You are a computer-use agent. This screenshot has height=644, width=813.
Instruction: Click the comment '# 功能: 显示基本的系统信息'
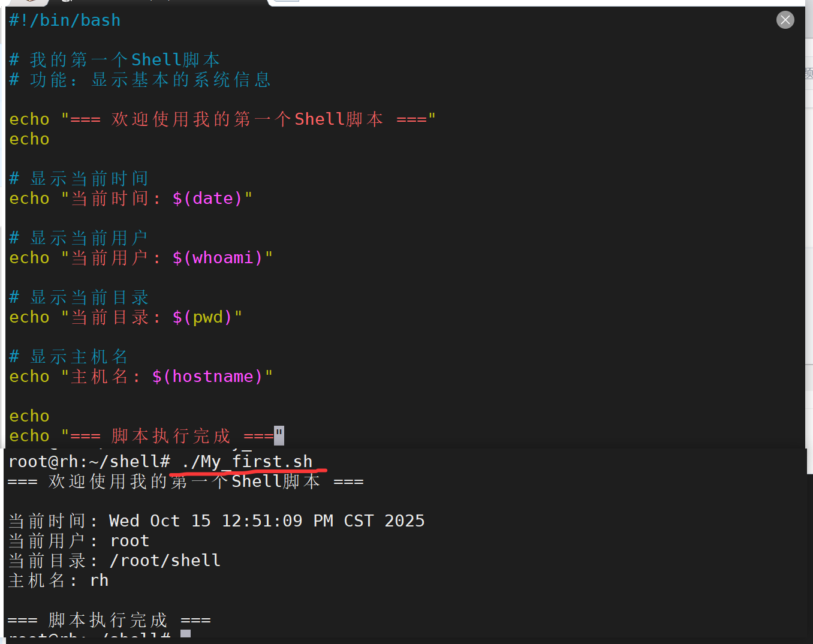(x=140, y=80)
